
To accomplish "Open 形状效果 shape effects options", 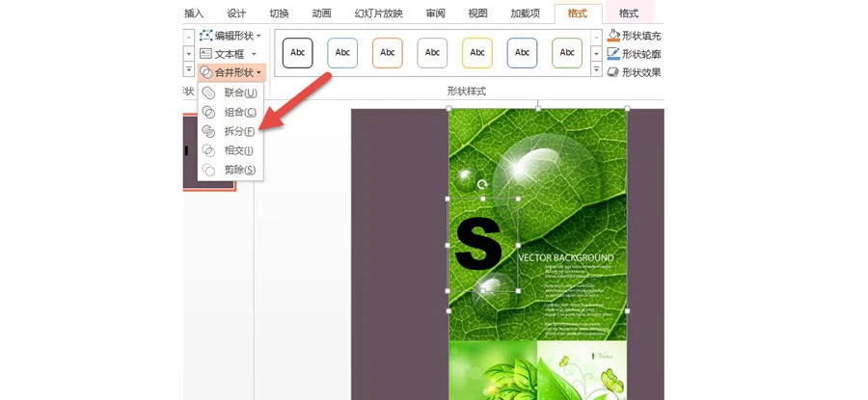I will tap(635, 72).
